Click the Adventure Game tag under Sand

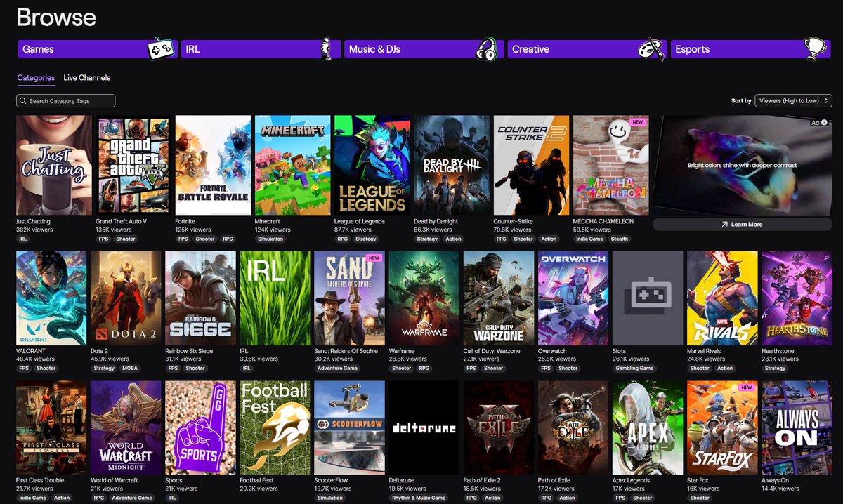pyautogui.click(x=338, y=369)
